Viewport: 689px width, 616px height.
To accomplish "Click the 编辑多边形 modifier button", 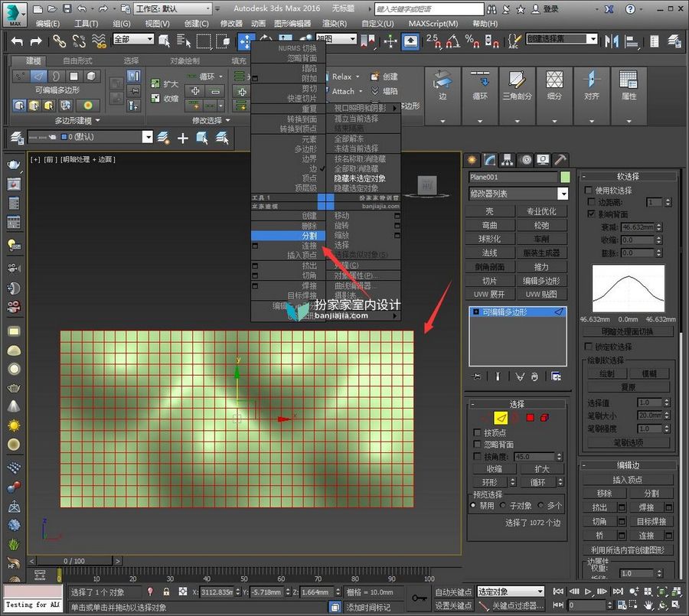I will 541,280.
